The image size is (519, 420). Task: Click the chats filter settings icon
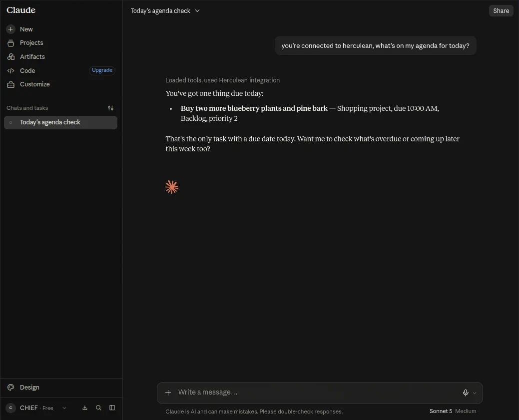click(x=110, y=108)
